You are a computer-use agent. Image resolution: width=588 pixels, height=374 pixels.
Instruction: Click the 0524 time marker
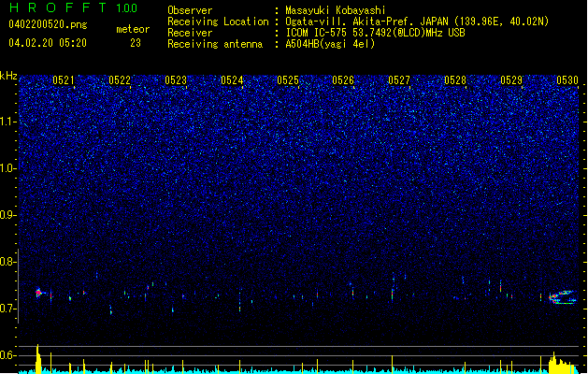pyautogui.click(x=232, y=80)
